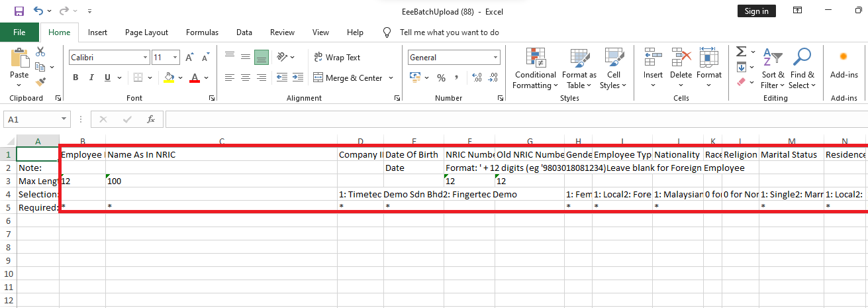
Task: Activate the Format Painter brush
Action: tap(40, 82)
